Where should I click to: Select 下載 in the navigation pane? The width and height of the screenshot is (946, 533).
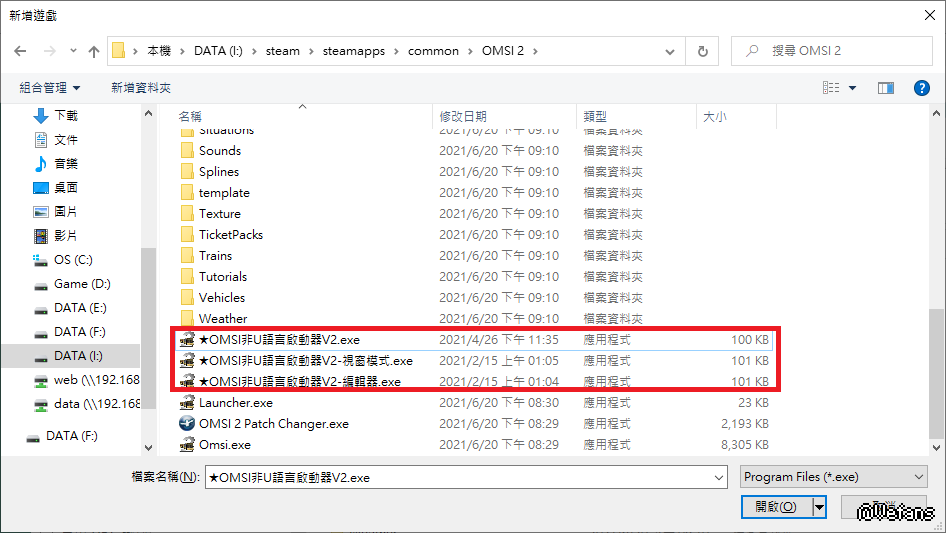point(66,115)
